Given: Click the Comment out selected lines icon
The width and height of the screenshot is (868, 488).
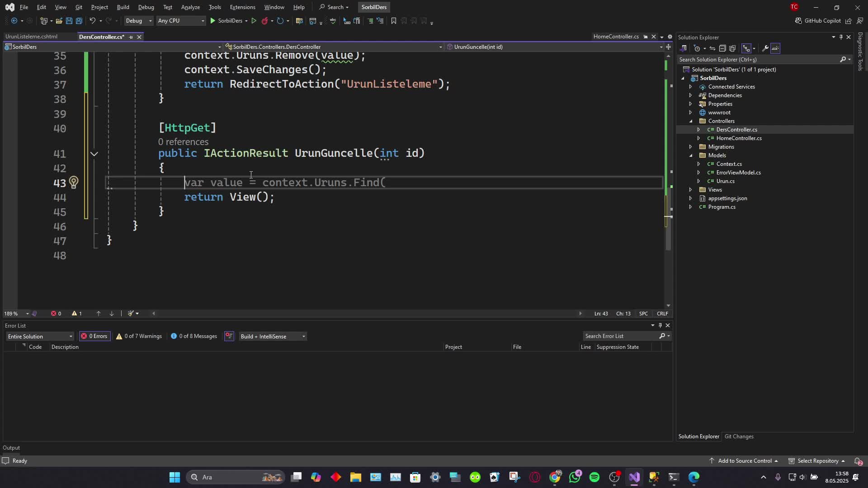Looking at the screenshot, I should 370,21.
